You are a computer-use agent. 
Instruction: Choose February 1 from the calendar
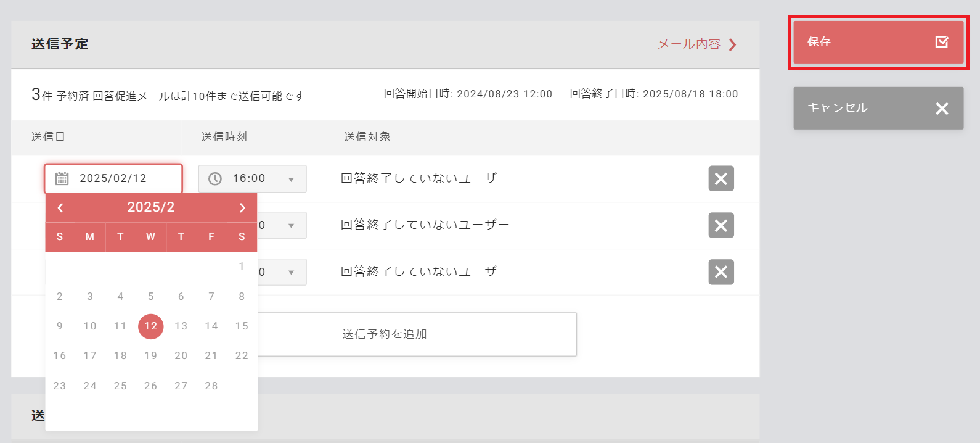point(241,267)
